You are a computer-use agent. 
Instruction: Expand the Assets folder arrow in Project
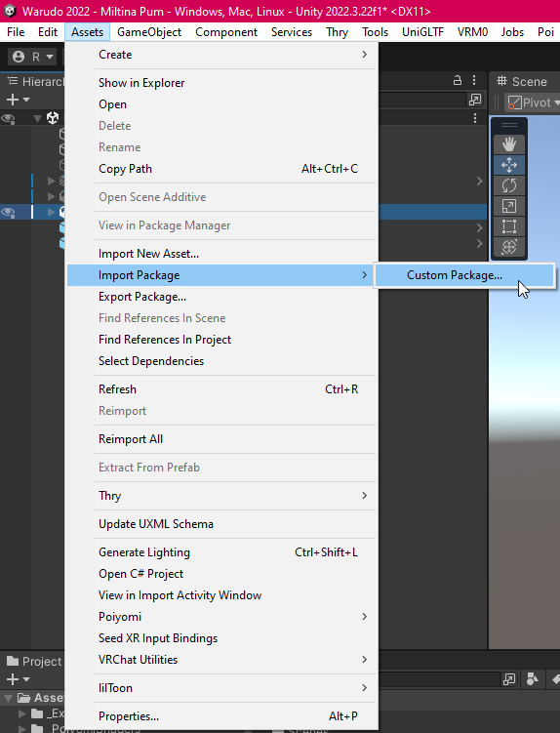point(9,699)
